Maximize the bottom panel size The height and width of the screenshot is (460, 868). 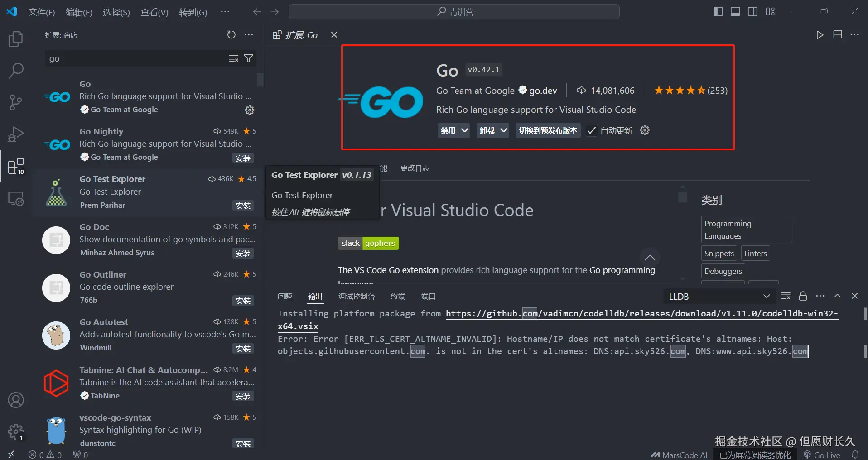point(838,296)
